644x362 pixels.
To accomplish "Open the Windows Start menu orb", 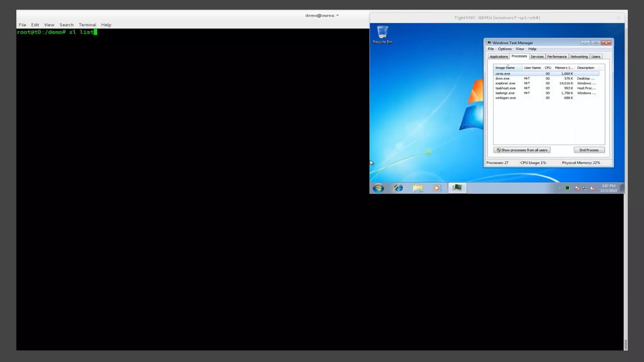I will point(378,188).
